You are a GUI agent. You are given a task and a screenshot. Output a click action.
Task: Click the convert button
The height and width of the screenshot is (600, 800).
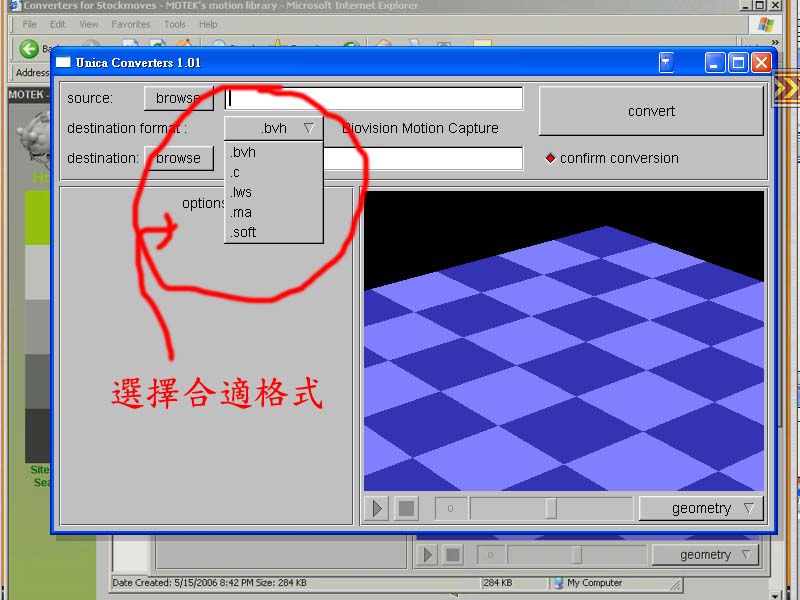pos(651,111)
